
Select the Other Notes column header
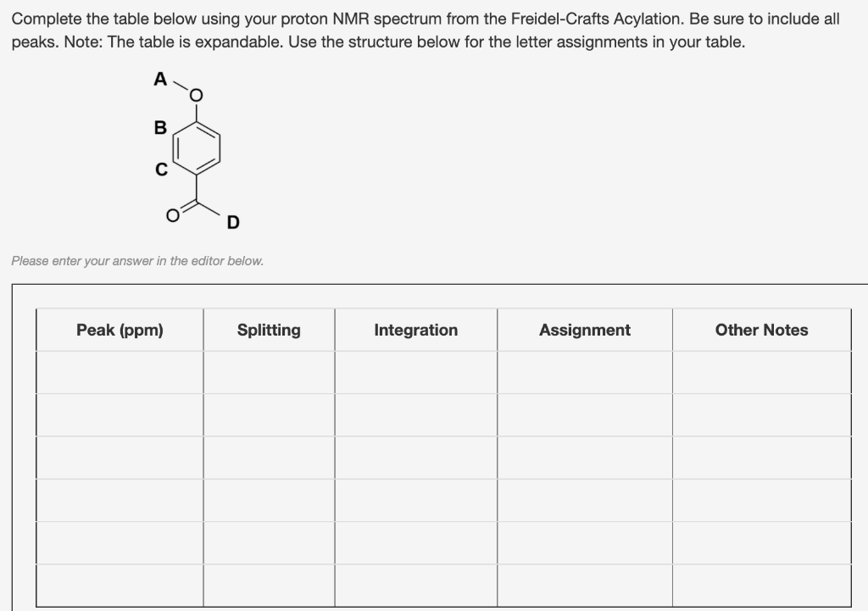click(761, 330)
